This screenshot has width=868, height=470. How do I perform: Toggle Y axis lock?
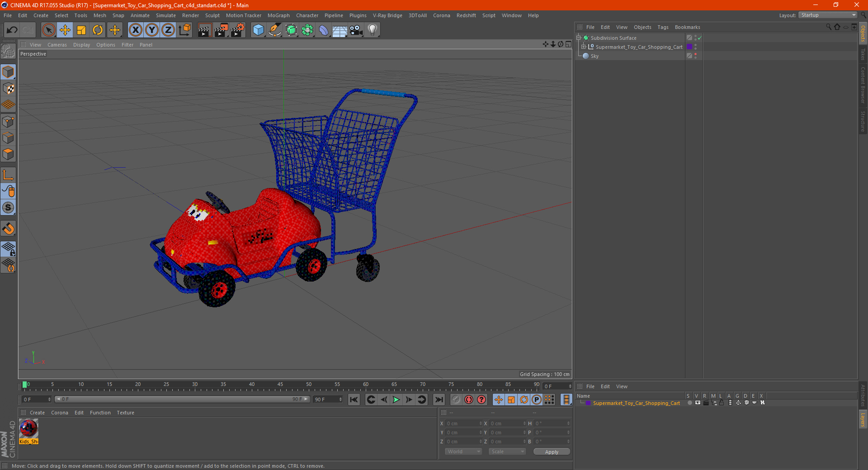coord(152,30)
